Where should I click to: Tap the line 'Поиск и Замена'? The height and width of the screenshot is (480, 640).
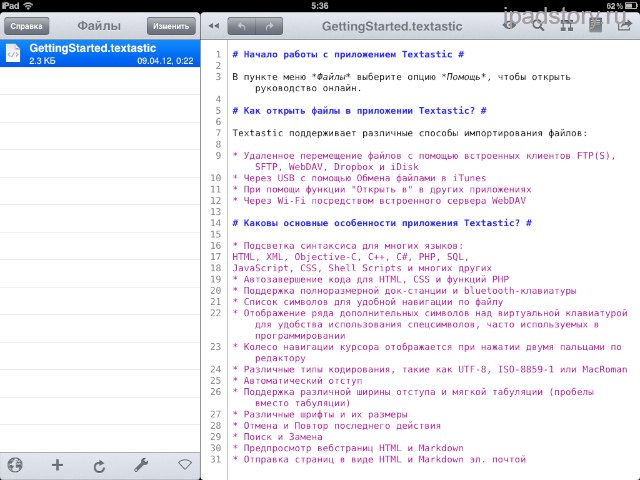[x=278, y=437]
